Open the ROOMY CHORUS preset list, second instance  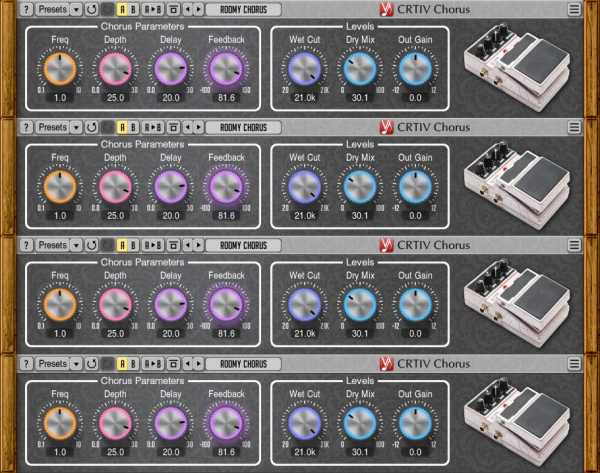(243, 127)
